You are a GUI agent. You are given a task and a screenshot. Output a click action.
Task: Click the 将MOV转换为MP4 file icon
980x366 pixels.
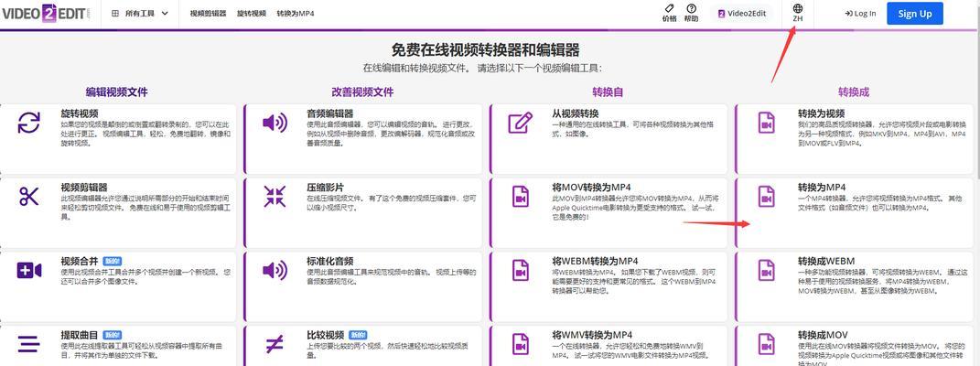tap(520, 196)
